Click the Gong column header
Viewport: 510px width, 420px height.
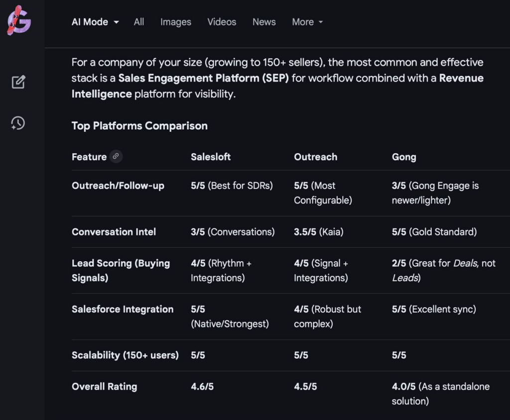click(404, 157)
